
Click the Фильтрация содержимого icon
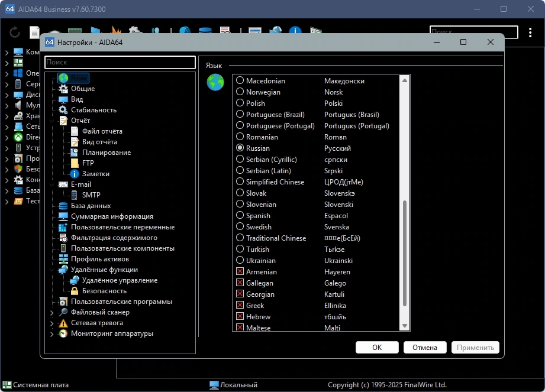(63, 238)
